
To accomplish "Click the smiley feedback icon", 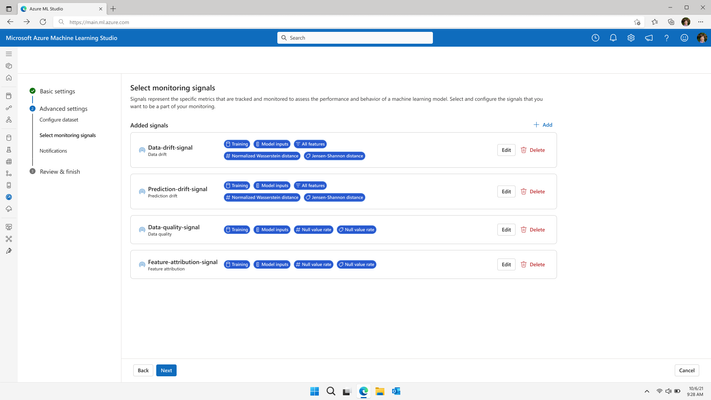I will (x=684, y=38).
